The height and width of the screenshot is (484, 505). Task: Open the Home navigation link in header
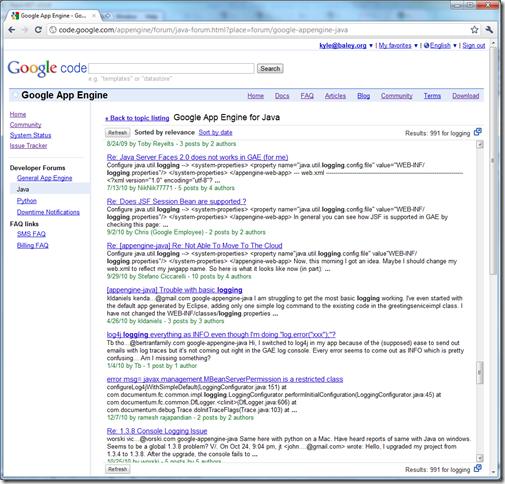[x=256, y=96]
